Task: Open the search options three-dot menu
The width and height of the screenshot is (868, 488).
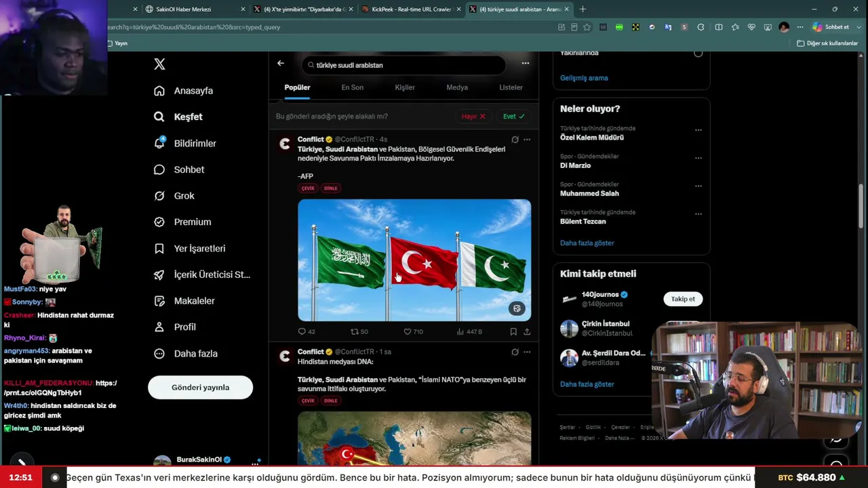Action: (x=525, y=63)
